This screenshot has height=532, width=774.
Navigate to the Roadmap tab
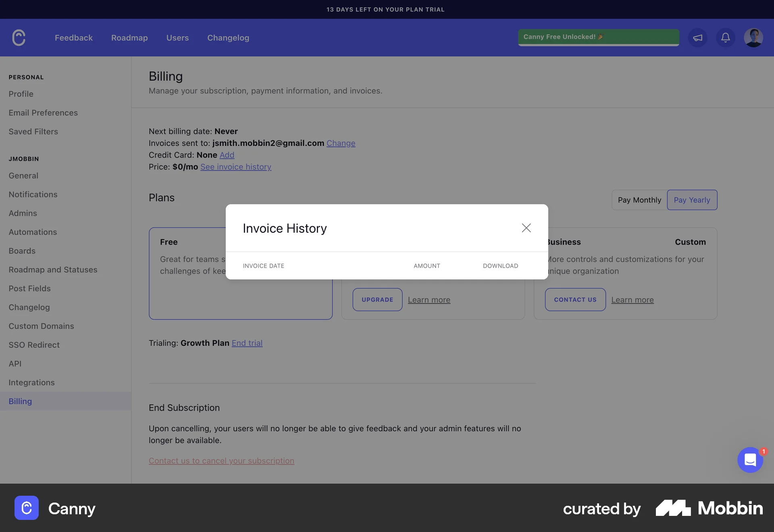[129, 37]
